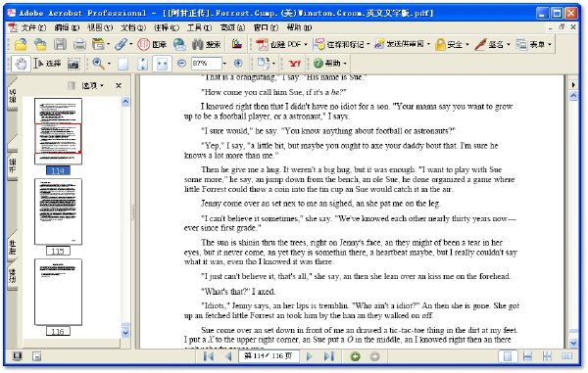This screenshot has width=588, height=373.
Task: Select page 115 thumbnail
Action: click(x=58, y=211)
